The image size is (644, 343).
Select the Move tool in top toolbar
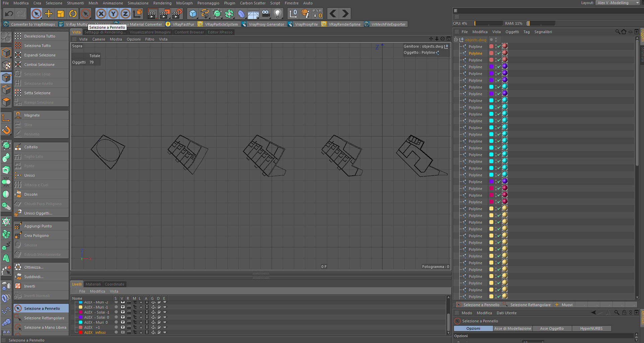click(49, 14)
